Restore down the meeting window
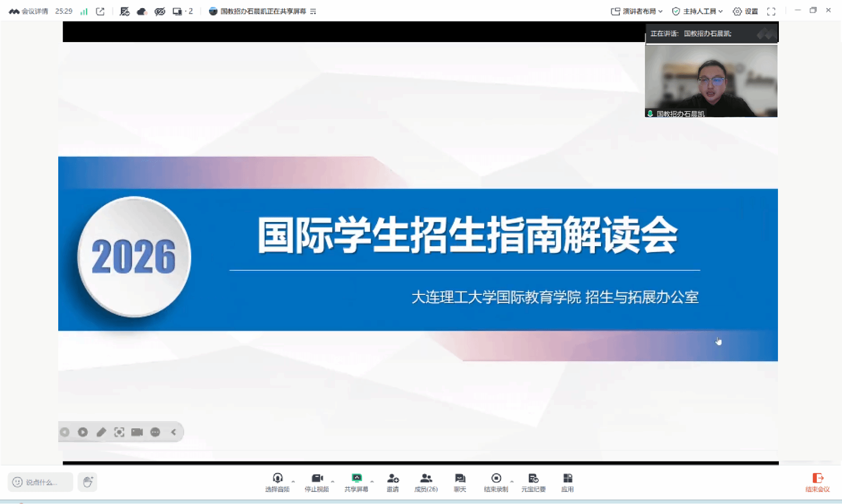 click(x=813, y=10)
